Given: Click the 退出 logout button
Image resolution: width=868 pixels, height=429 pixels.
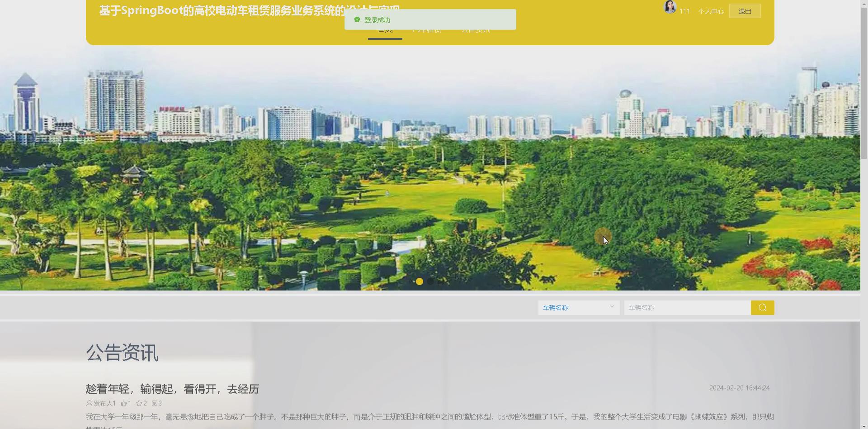Looking at the screenshot, I should tap(745, 11).
